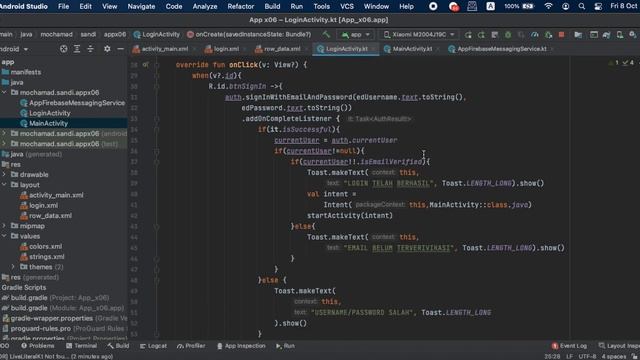
Task: Open the Build menu
Action: 272,7
